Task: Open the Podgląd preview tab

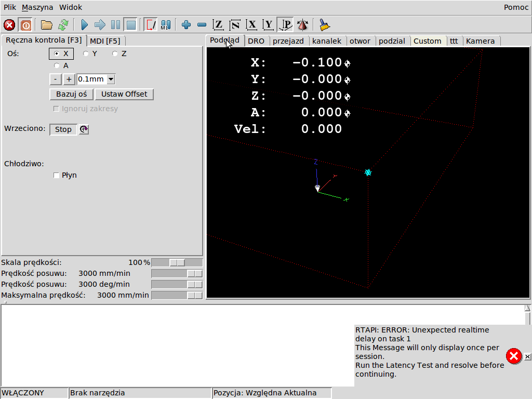Action: pos(224,40)
